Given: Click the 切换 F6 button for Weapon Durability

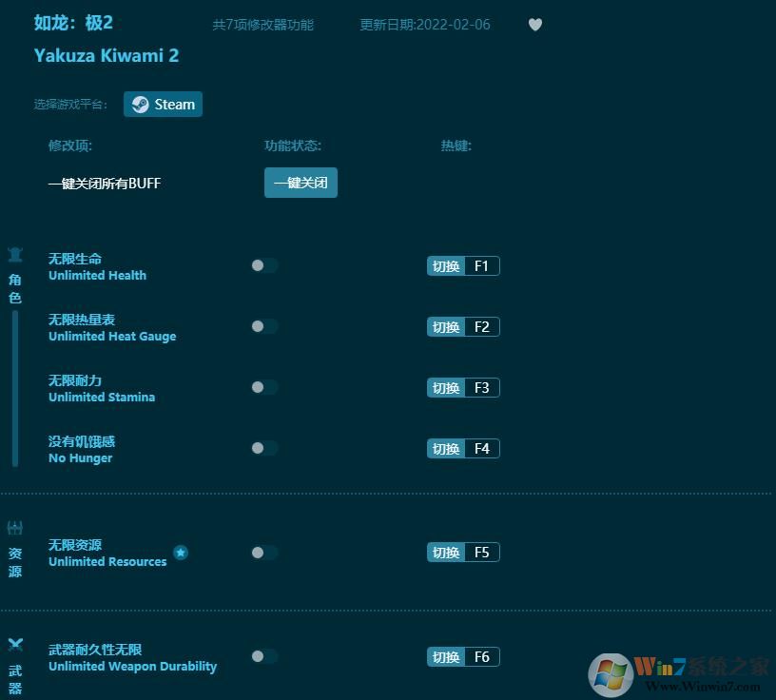Looking at the screenshot, I should [463, 656].
